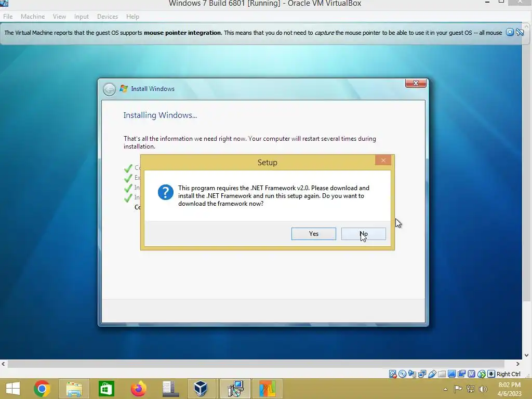Click the network adapters status icon

point(422,374)
